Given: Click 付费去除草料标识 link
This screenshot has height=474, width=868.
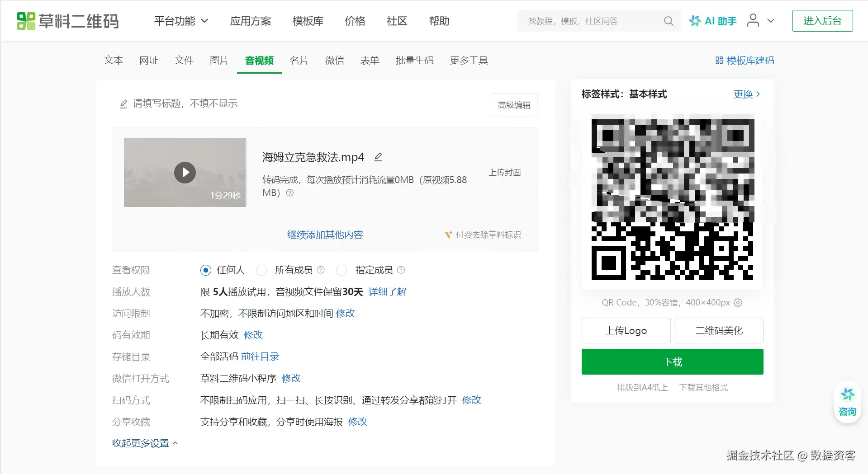Looking at the screenshot, I should pyautogui.click(x=483, y=235).
